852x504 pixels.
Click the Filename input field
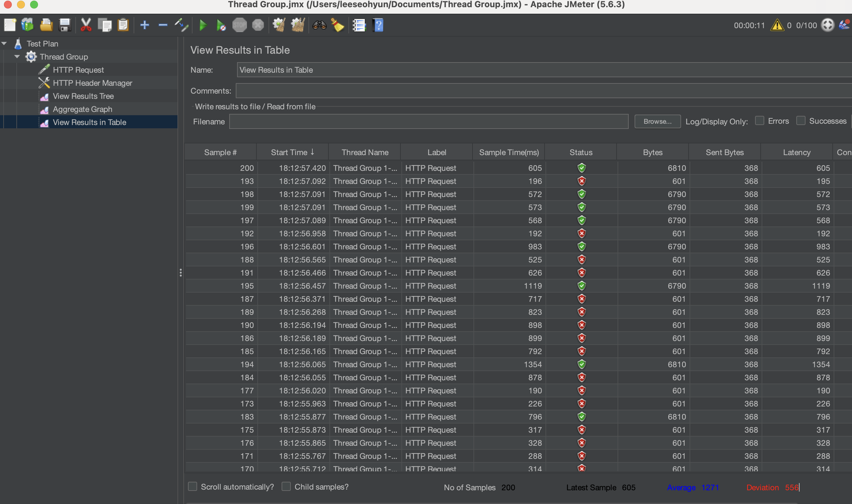pos(428,121)
